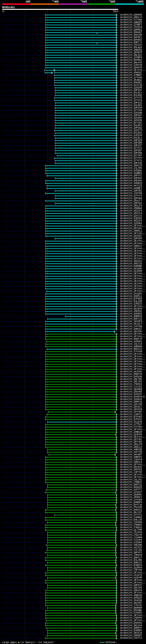
Task: Open hit UniRef100_Q8W2E5
Action: tap(131, 22)
